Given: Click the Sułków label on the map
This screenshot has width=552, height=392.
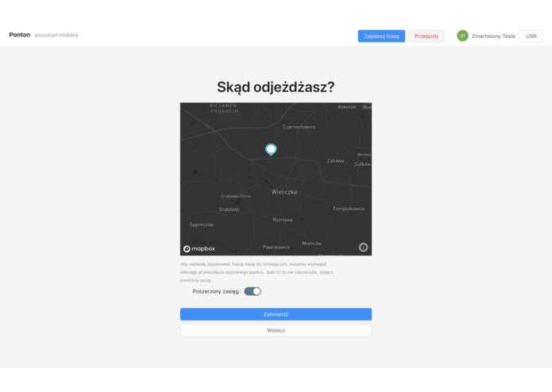Looking at the screenshot, I should click(362, 163).
